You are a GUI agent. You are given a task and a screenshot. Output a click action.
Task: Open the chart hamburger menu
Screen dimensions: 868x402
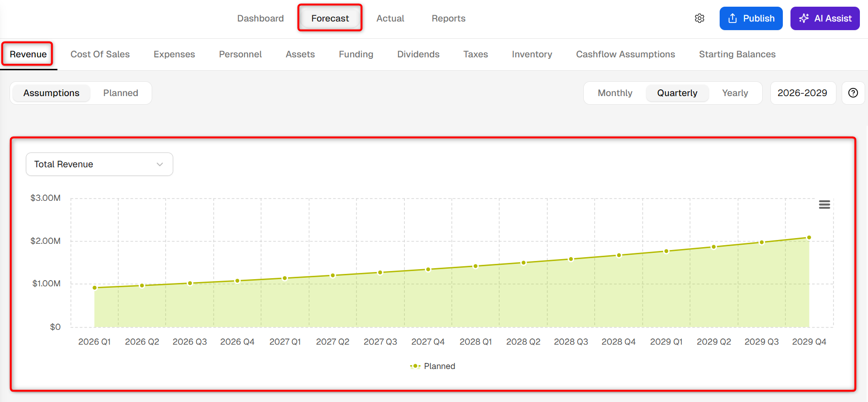tap(824, 205)
